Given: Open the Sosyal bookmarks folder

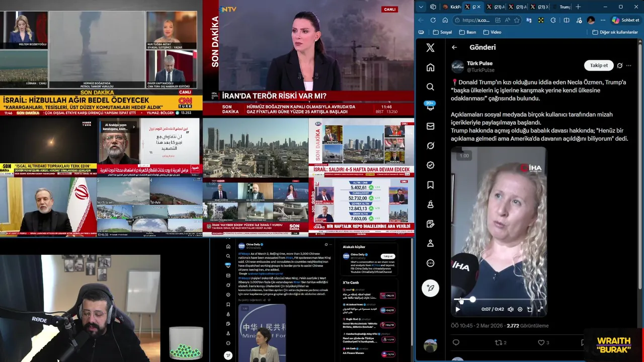Looking at the screenshot, I should 442,32.
